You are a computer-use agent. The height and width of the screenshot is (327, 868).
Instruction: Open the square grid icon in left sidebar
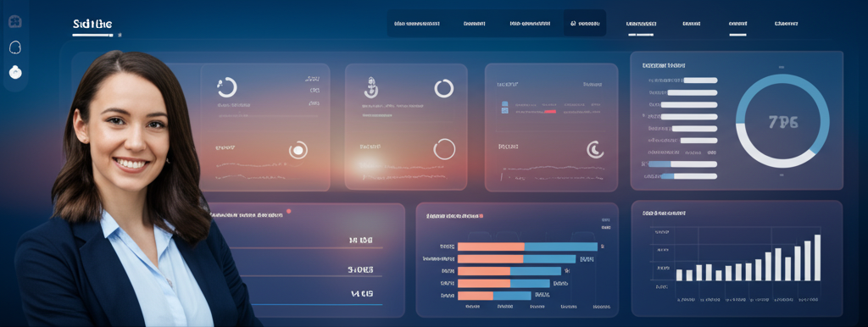pos(15,21)
